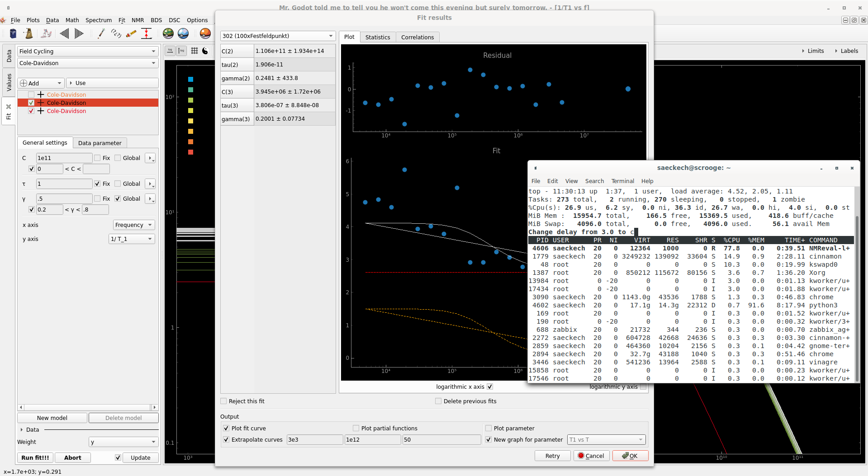
Task: Click the C parameter value field with 1e11
Action: click(x=64, y=158)
